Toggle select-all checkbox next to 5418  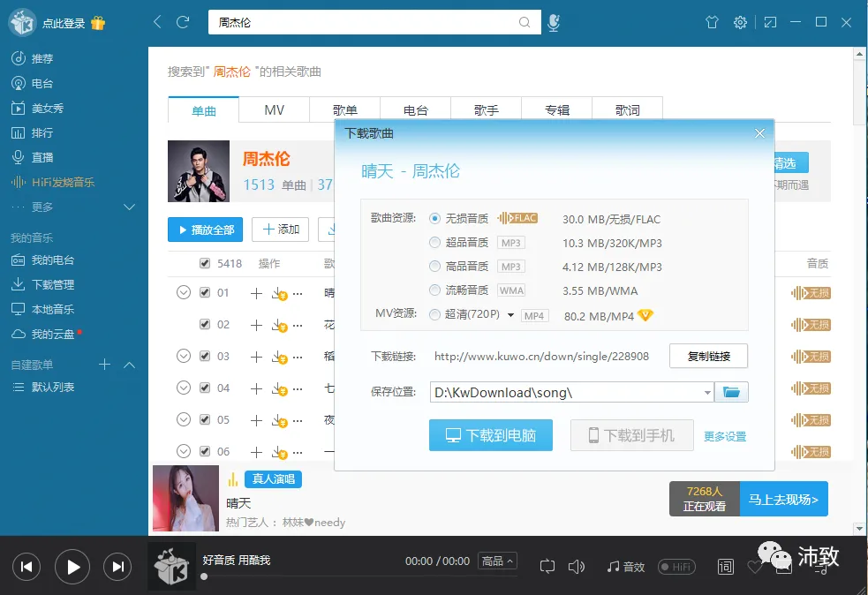(x=205, y=263)
